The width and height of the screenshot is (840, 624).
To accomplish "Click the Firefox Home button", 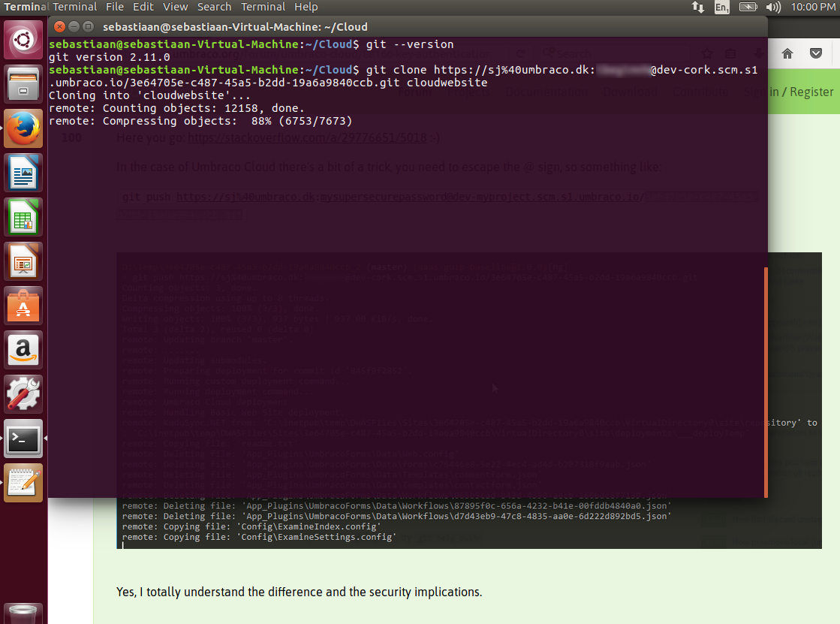I will 787,53.
